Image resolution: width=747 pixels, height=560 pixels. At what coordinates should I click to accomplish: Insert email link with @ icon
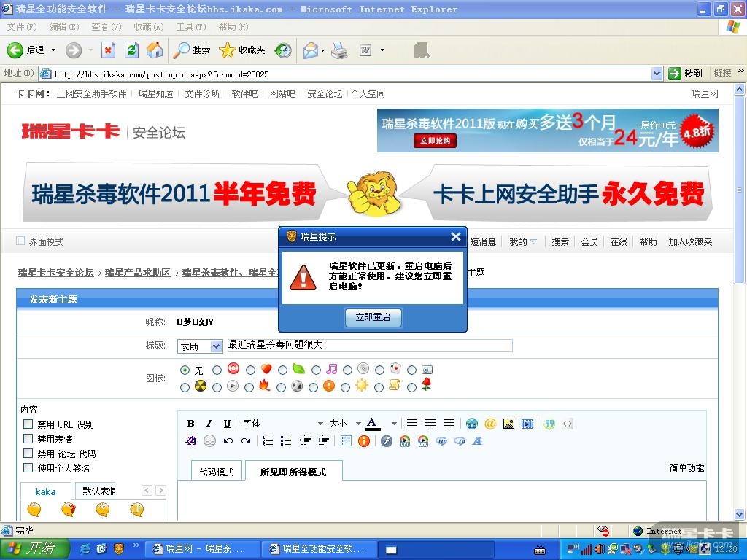(x=489, y=424)
